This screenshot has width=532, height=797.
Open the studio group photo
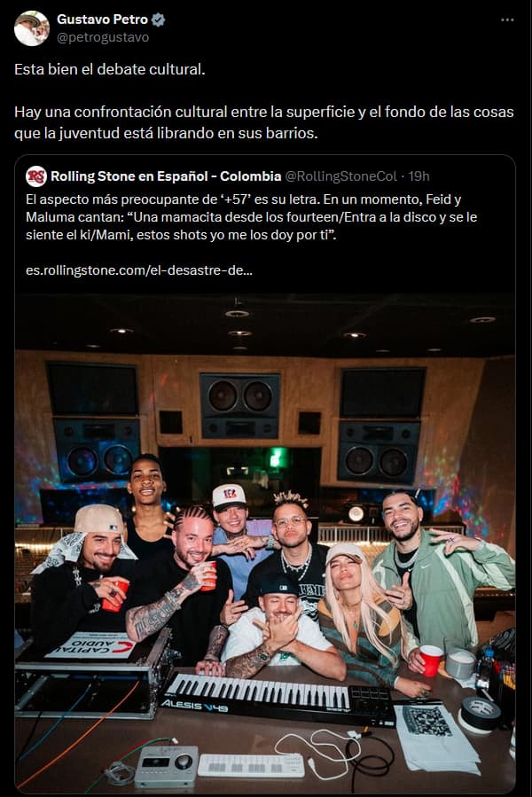click(x=265, y=543)
